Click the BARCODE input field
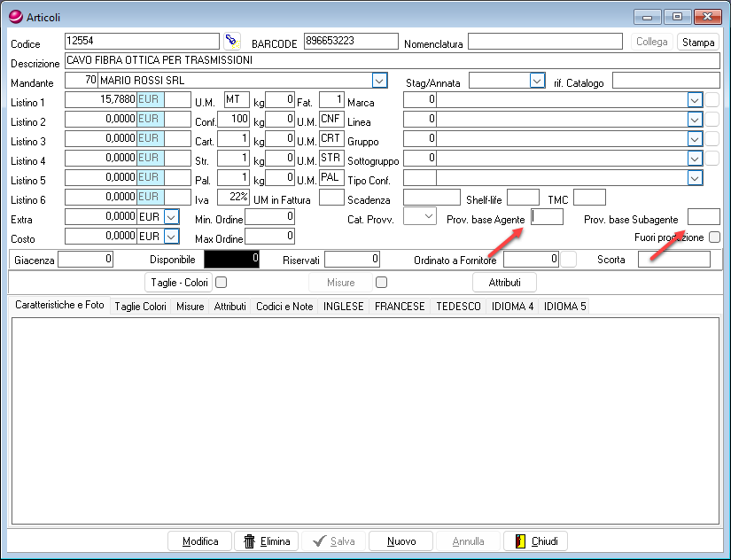 [351, 41]
